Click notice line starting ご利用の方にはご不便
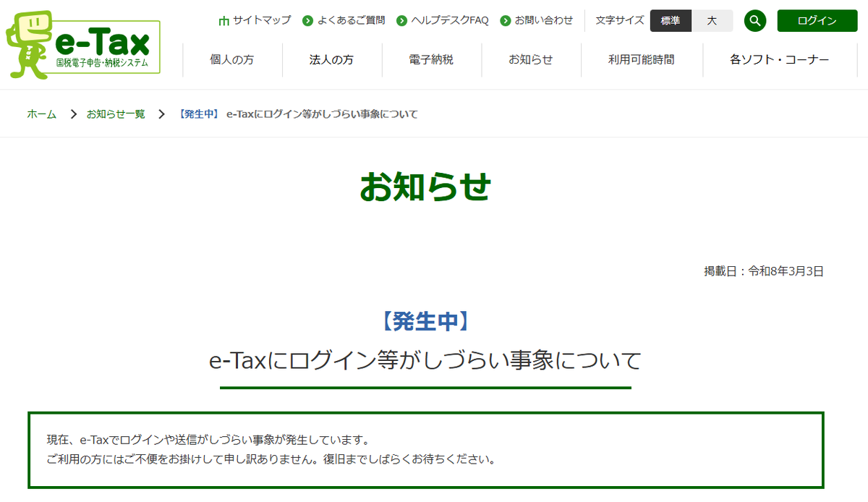Image resolution: width=868 pixels, height=502 pixels. click(271, 459)
